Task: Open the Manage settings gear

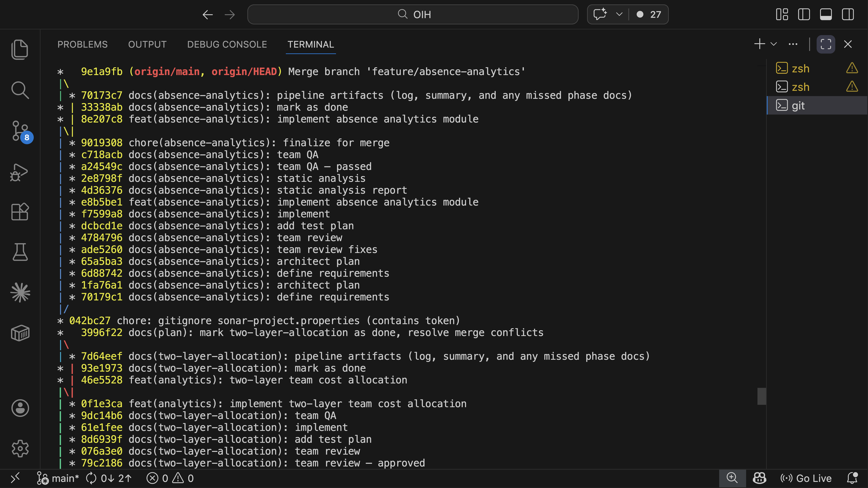Action: [20, 448]
